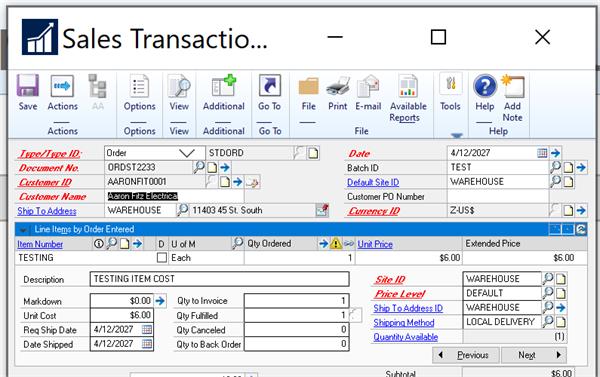Open the Additional menu in toolbar
600x377 pixels.
(x=223, y=92)
